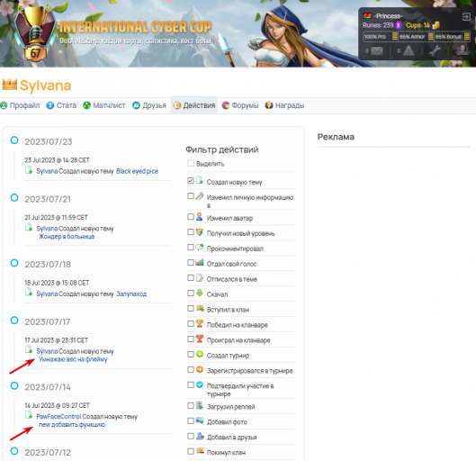Check the Отписался в теме checkbox

click(x=191, y=278)
